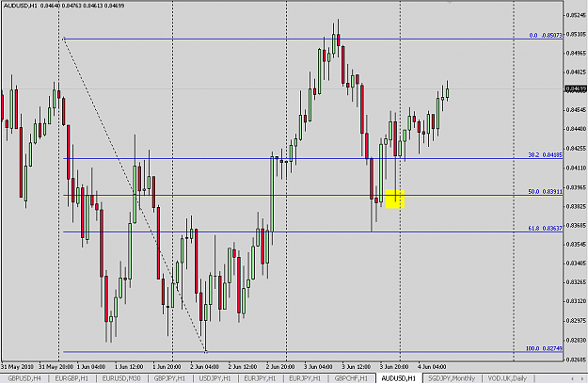Click the 0.84825 price axis label
Viewport: 588px width, 383px height.
coord(576,72)
